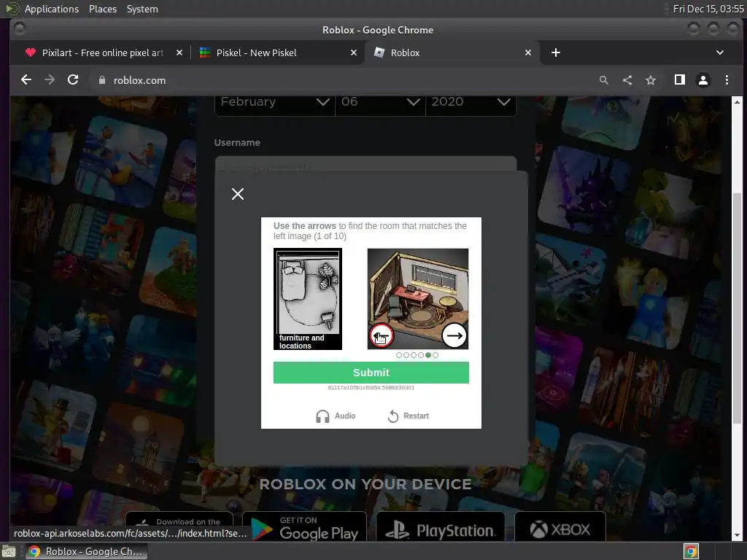The image size is (747, 560).
Task: Open the Places menu
Action: pyautogui.click(x=102, y=9)
